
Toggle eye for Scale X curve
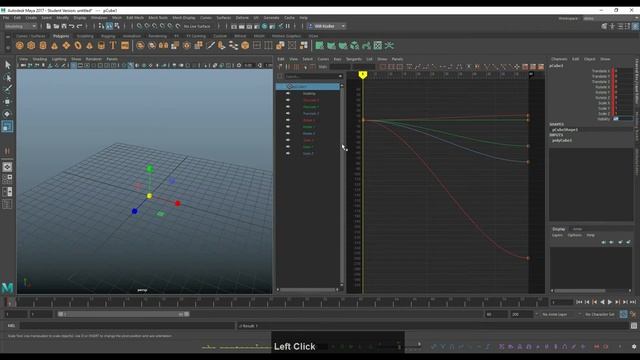(x=288, y=140)
